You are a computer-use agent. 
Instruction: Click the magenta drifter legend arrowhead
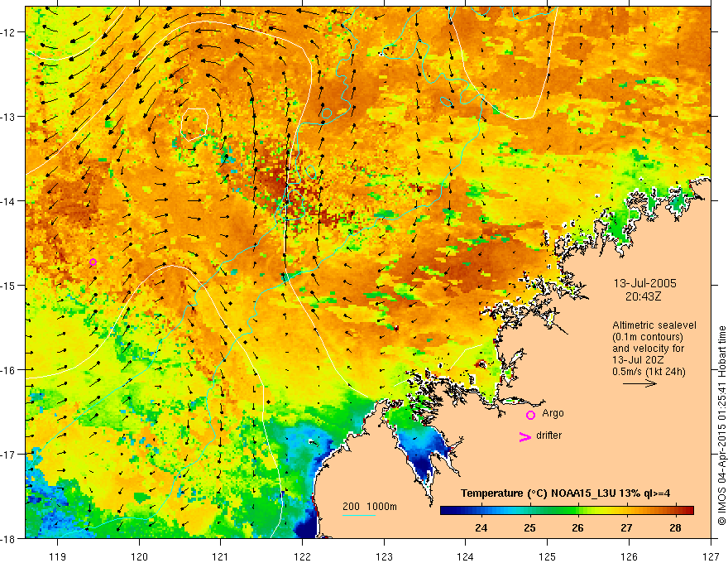pos(524,437)
